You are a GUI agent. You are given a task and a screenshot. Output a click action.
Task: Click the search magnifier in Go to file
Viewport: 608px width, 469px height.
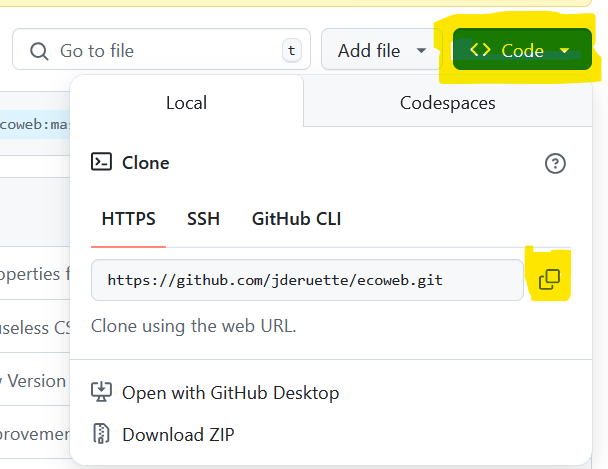tap(39, 51)
